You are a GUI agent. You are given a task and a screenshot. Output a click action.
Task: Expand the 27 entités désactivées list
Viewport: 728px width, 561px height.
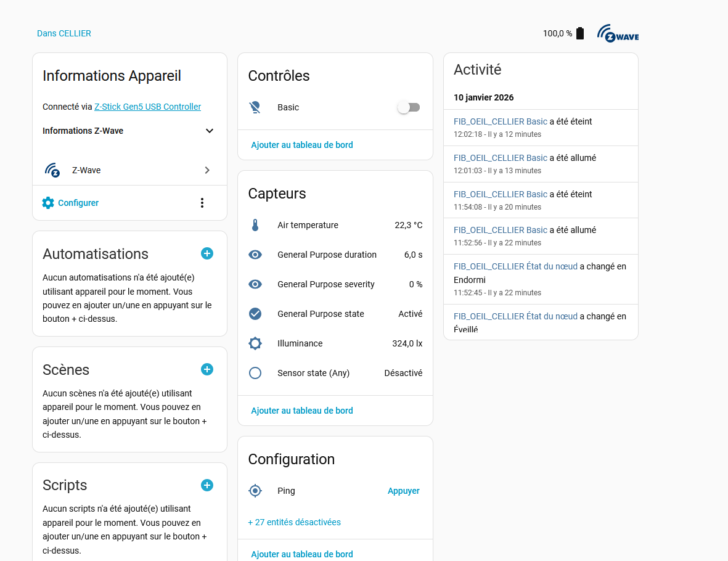(x=294, y=522)
